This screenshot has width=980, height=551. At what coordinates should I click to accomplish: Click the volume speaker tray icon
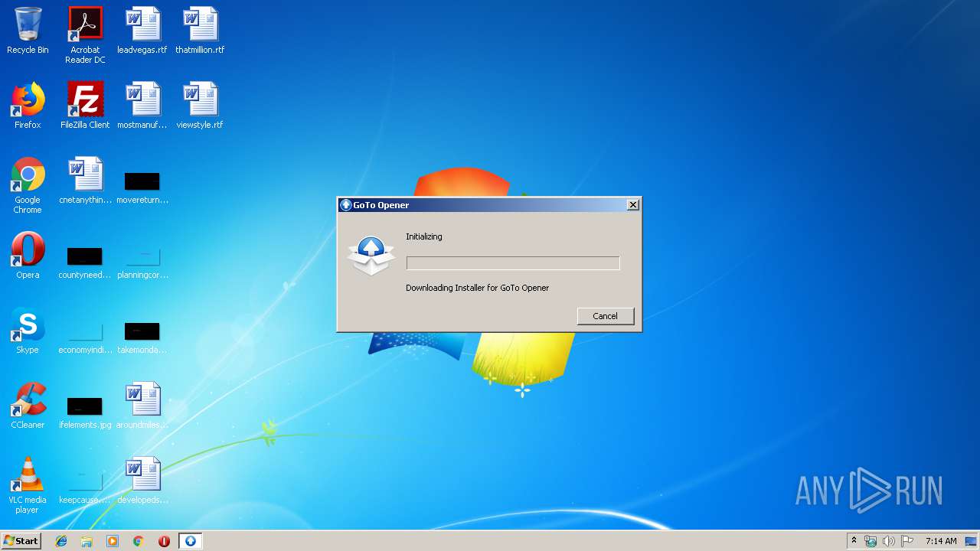[x=889, y=541]
